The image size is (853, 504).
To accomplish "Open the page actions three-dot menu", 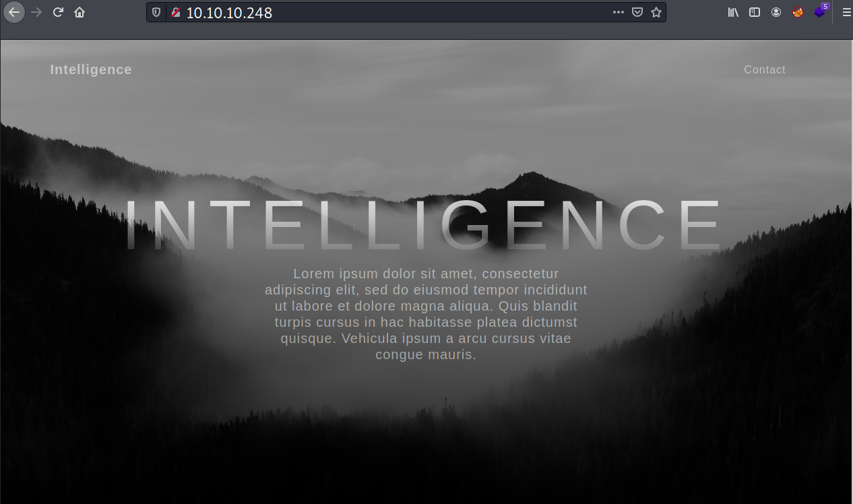I will pyautogui.click(x=618, y=12).
